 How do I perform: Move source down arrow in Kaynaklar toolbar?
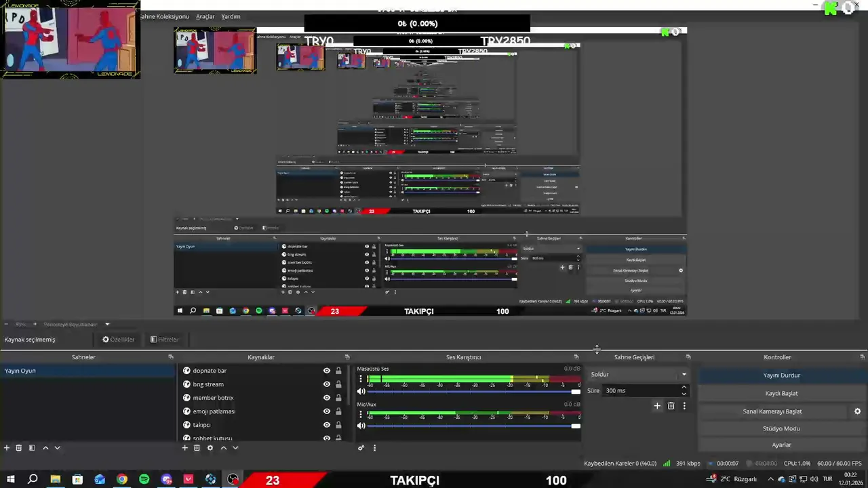235,448
